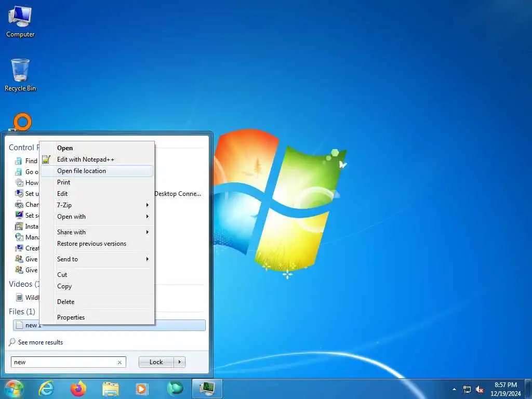This screenshot has height=399, width=532.
Task: Click the icon beside the 'Wildl' video result
Action: 20,298
